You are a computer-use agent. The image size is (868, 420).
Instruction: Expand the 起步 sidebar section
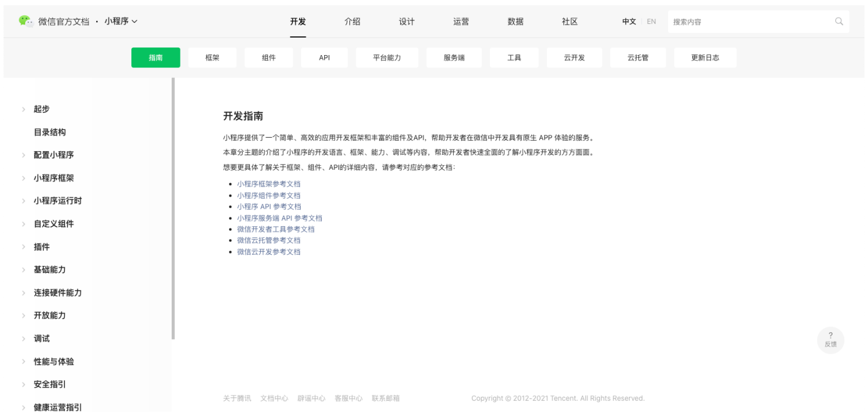(x=42, y=109)
